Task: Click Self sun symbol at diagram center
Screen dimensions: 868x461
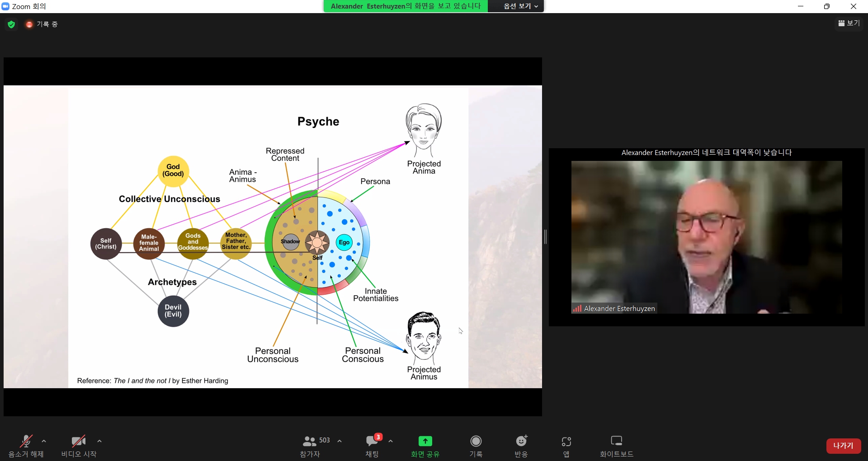Action: pos(317,243)
